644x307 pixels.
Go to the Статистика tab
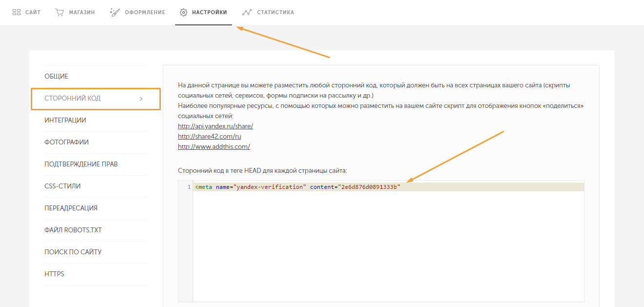(x=268, y=12)
